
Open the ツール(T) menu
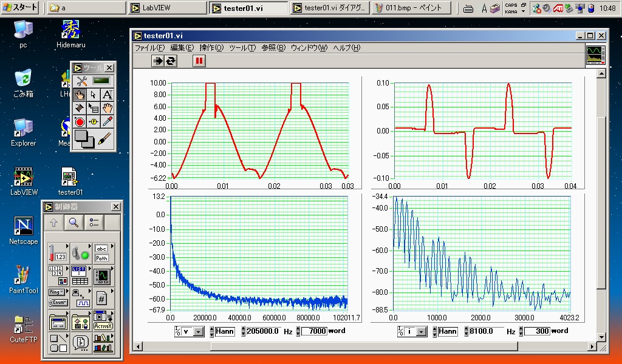(x=242, y=48)
